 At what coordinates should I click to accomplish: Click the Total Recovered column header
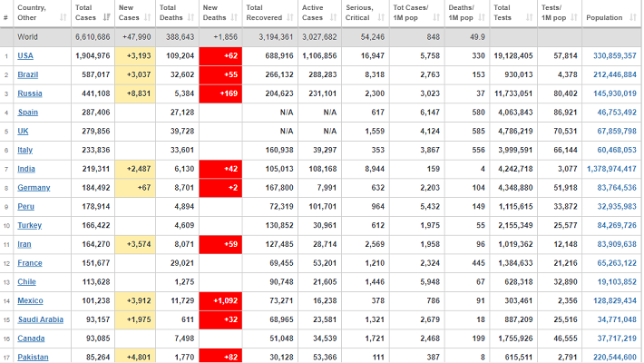click(269, 13)
